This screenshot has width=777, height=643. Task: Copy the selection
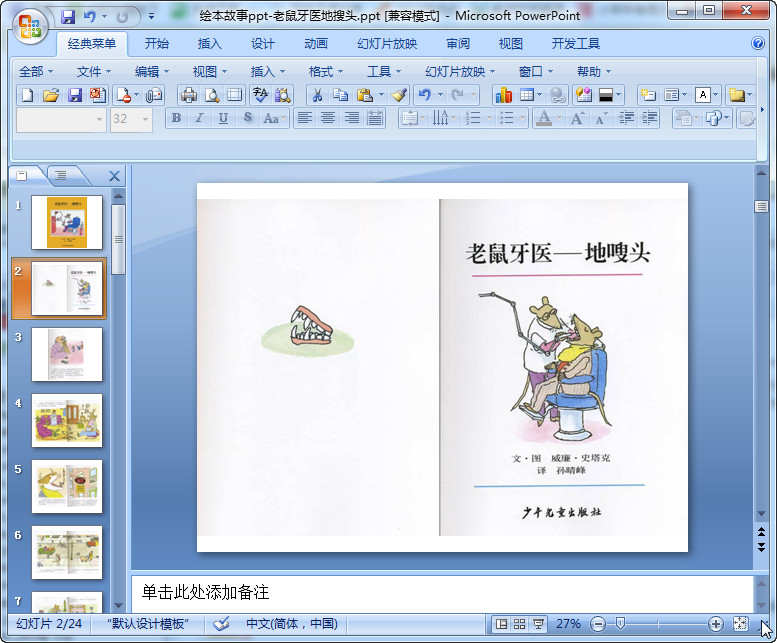[x=340, y=95]
